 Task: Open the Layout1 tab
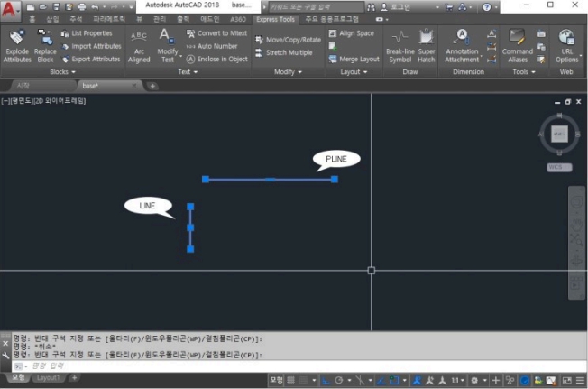(x=48, y=378)
